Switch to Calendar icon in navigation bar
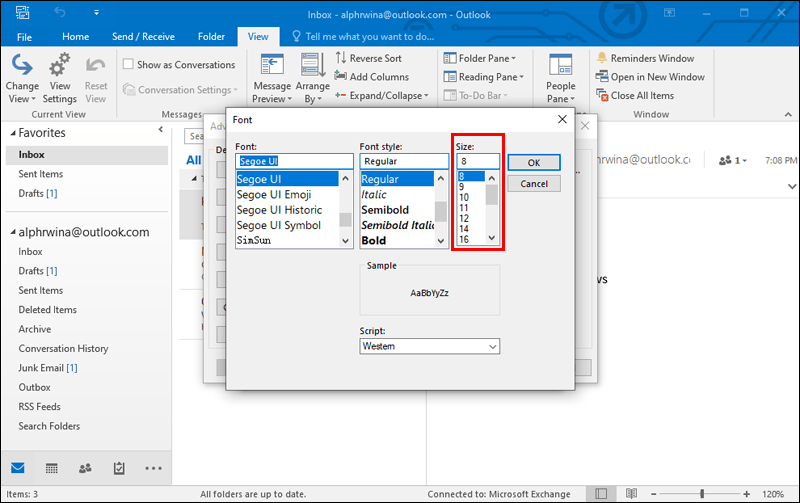 (52, 468)
